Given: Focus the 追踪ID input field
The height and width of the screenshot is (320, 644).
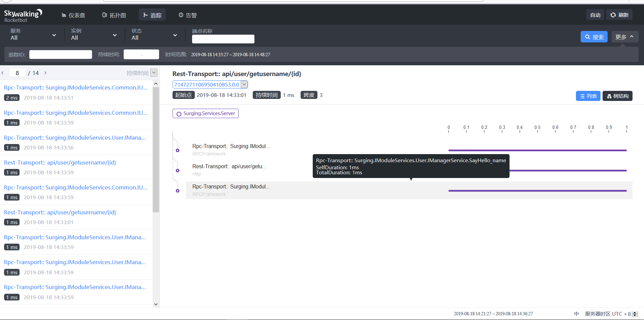Looking at the screenshot, I should tap(61, 55).
